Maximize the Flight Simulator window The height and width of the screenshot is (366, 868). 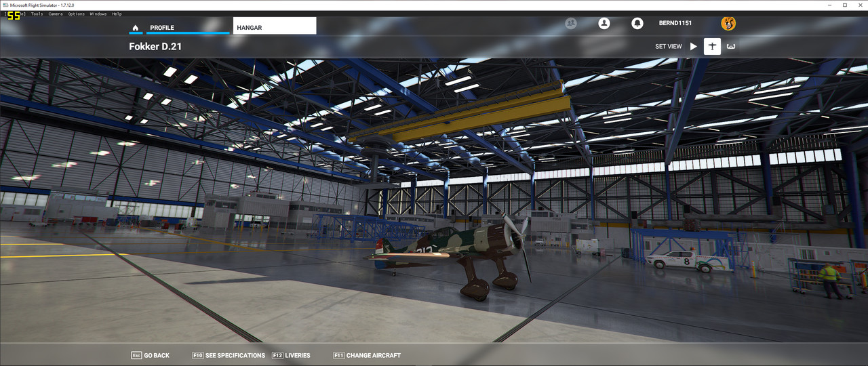pos(844,5)
